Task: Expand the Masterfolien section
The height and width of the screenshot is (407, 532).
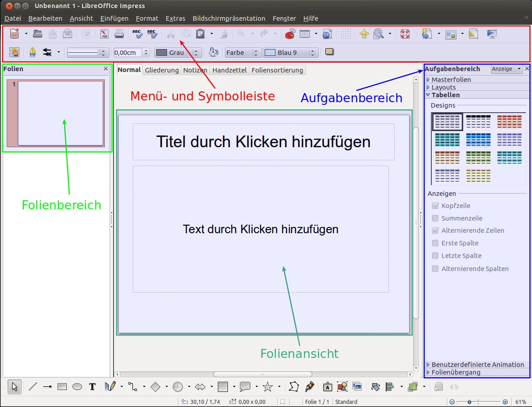Action: 451,80
